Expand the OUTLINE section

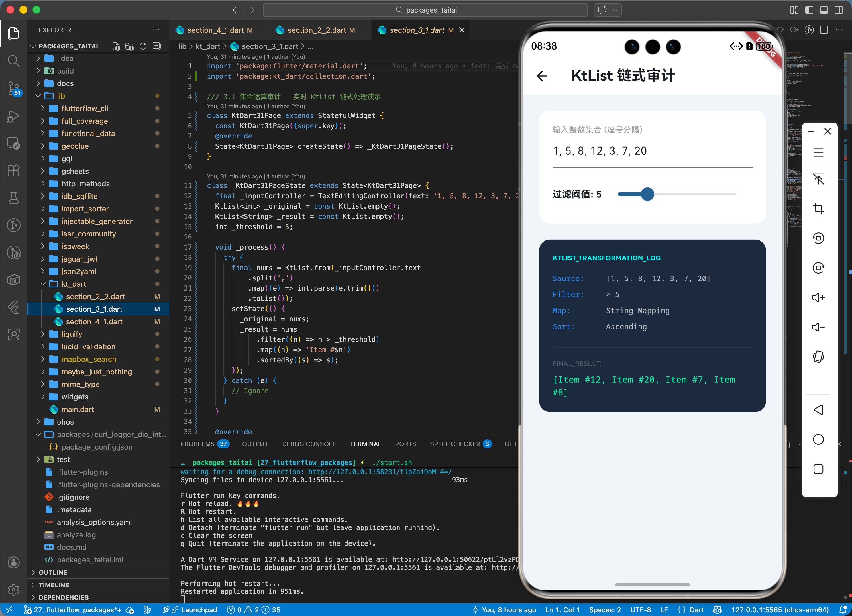click(53, 572)
